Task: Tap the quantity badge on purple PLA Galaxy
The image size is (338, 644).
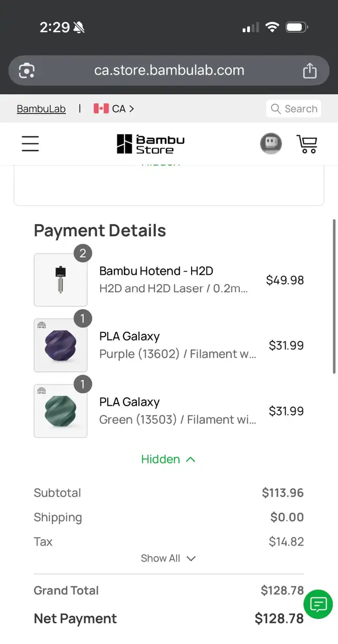Action: (82, 319)
